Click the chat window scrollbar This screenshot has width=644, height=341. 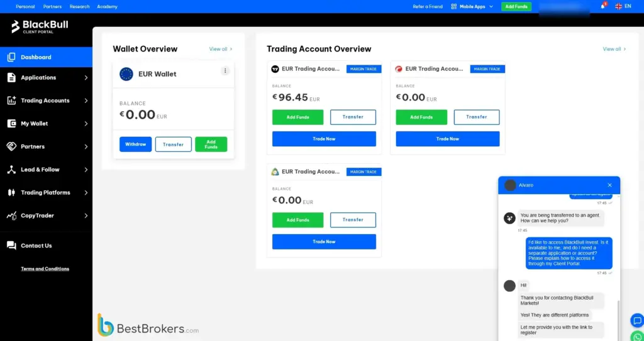pyautogui.click(x=619, y=320)
